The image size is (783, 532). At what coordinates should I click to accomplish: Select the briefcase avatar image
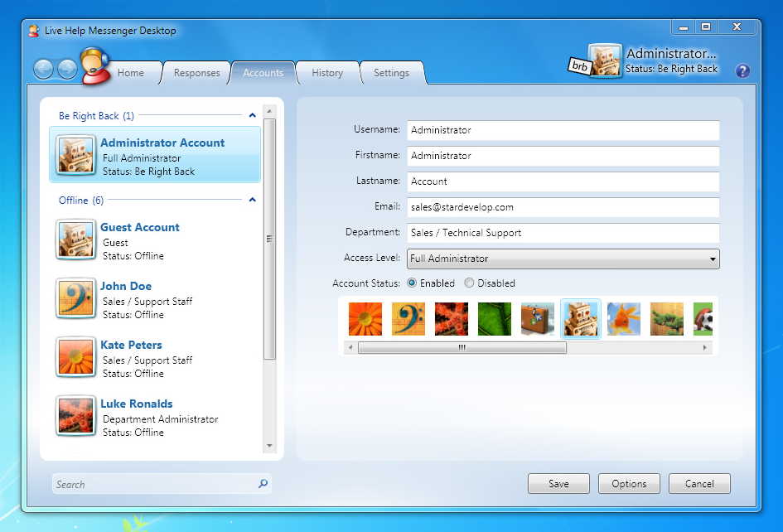(537, 319)
